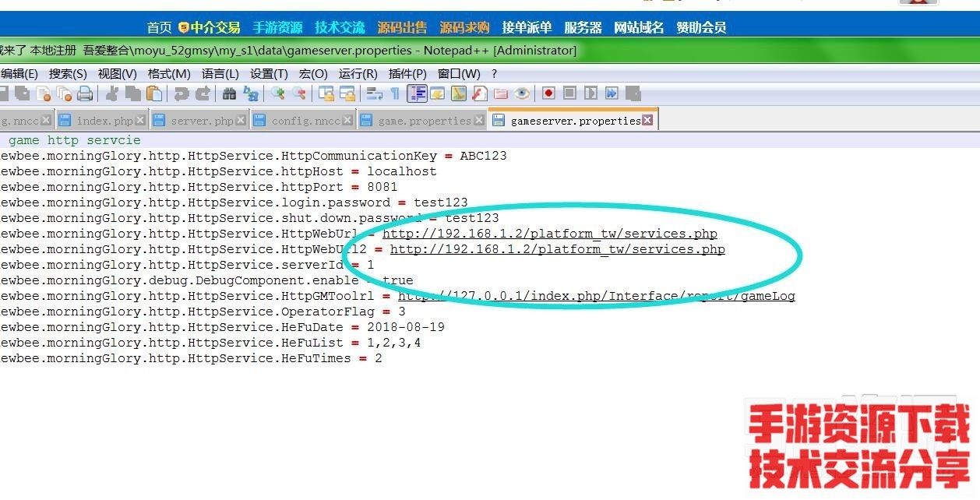
Task: Click the 源码出售 link in top navigation
Action: [x=402, y=27]
